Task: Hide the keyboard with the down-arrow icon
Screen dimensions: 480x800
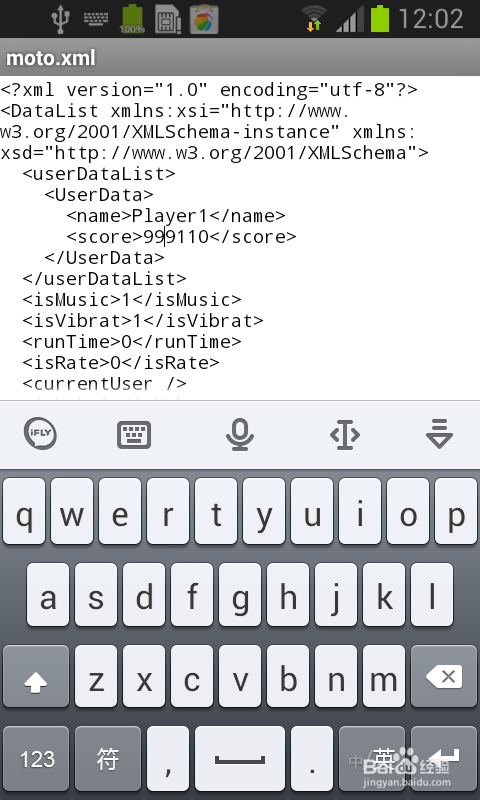Action: click(x=439, y=434)
